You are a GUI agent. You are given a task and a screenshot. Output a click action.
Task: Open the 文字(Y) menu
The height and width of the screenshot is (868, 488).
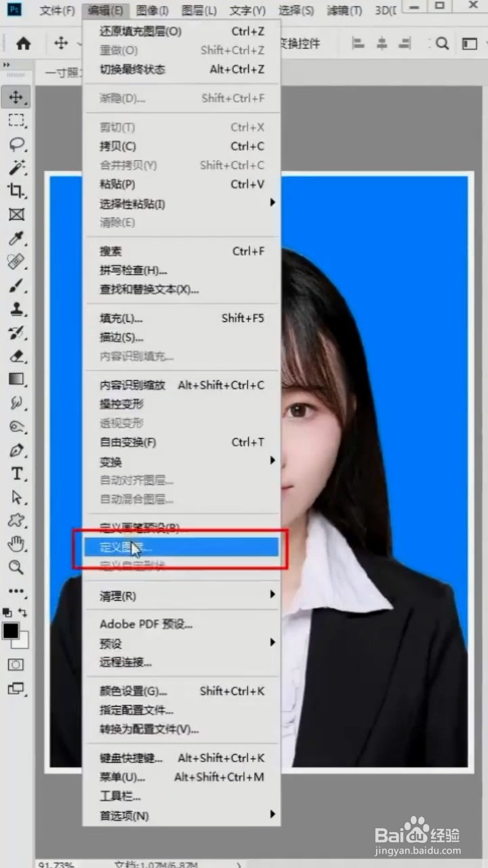click(247, 11)
